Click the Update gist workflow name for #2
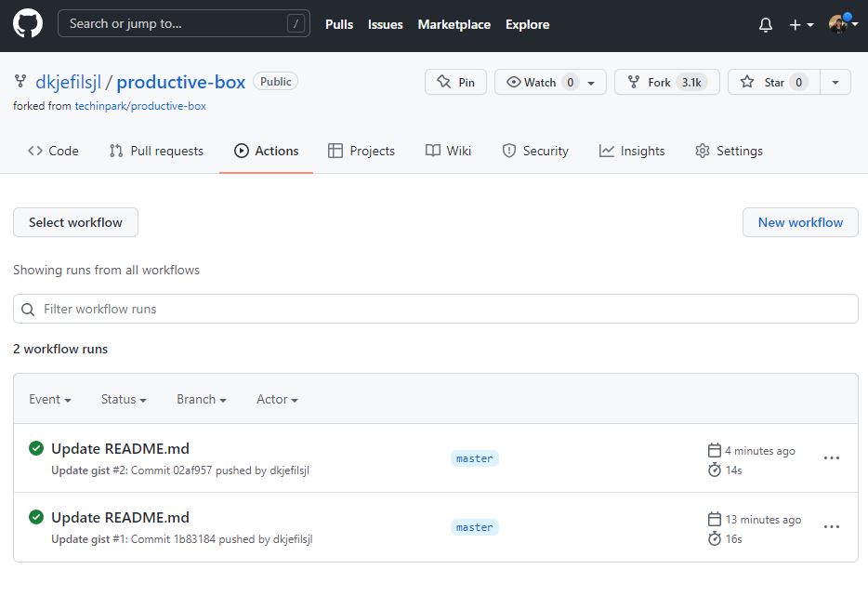 (80, 470)
